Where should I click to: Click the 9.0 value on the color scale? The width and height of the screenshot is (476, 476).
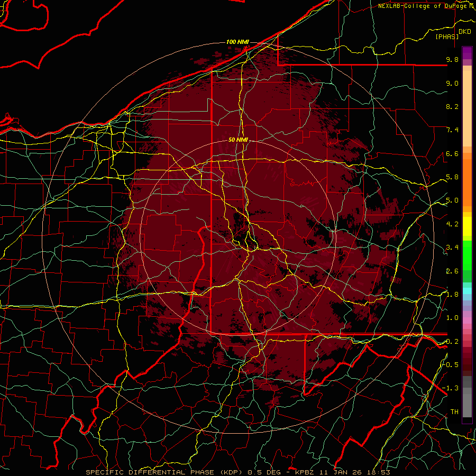tap(452, 83)
